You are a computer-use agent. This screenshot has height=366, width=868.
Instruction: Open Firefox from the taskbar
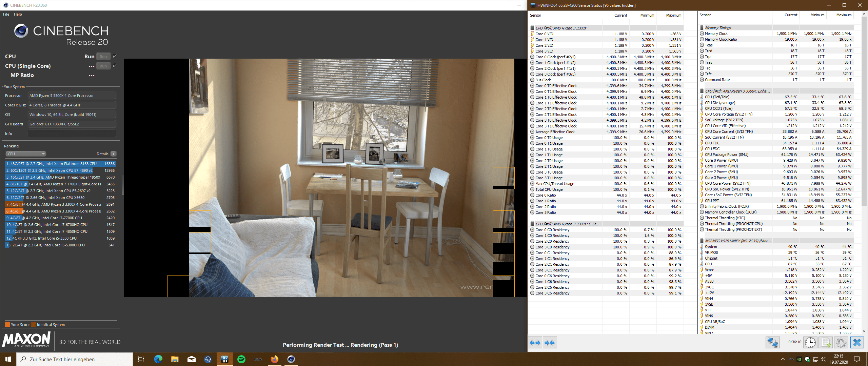(x=274, y=359)
